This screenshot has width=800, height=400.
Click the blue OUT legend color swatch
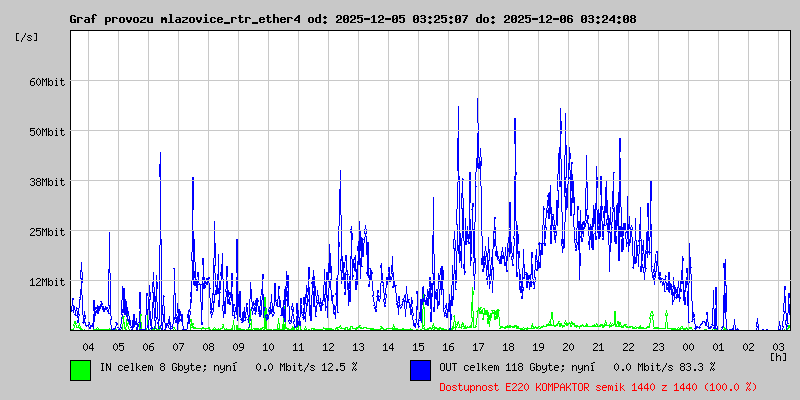[x=420, y=370]
